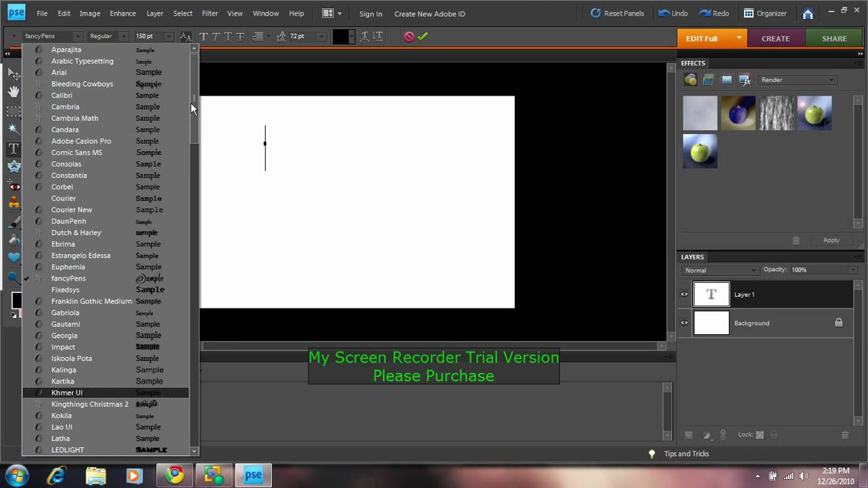Switch to the CREATE tab
The image size is (868, 488).
pyautogui.click(x=776, y=39)
